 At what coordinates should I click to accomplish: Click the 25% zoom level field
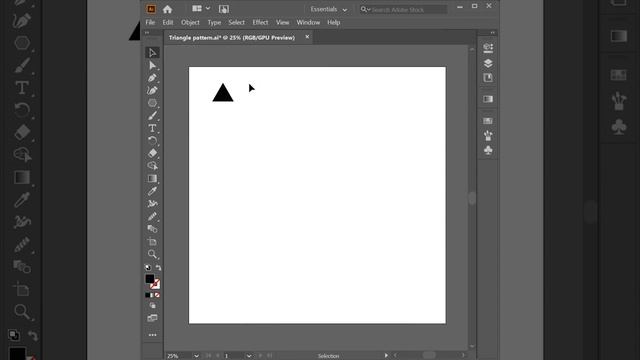[x=180, y=356]
